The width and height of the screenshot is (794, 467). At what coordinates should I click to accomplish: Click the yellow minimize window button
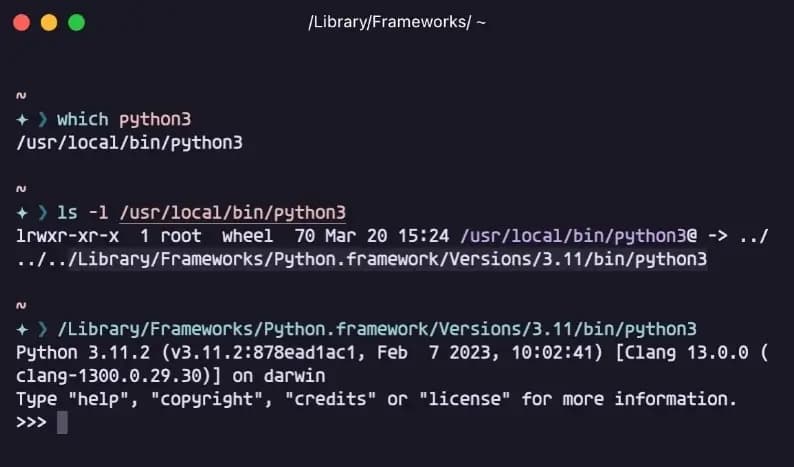49,23
